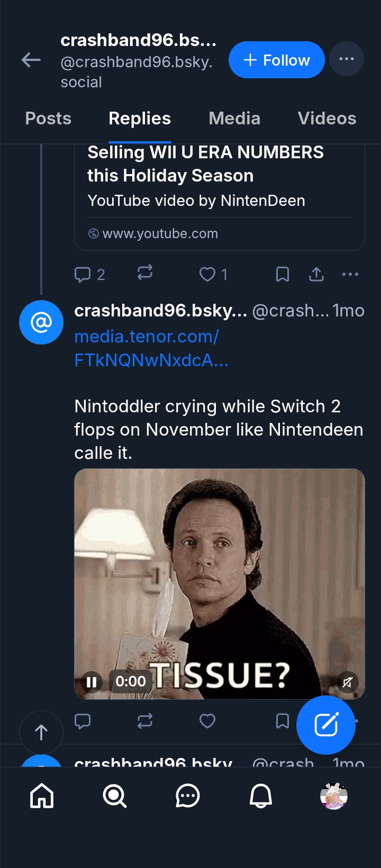This screenshot has width=381, height=868.
Task: Open the Search page in bottom bar
Action: [x=115, y=796]
